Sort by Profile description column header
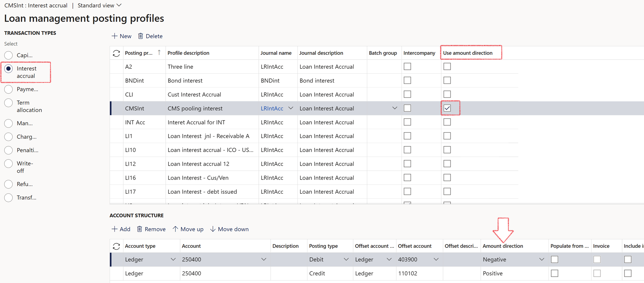 tap(188, 53)
